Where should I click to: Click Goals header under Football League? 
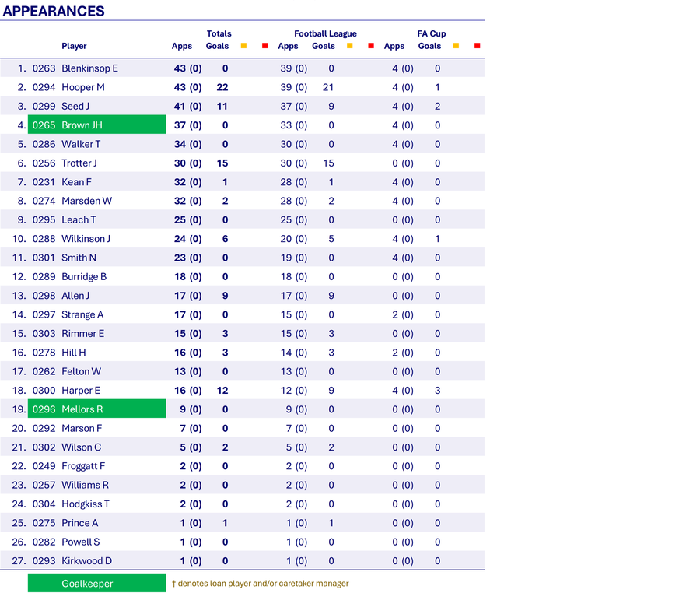[324, 46]
